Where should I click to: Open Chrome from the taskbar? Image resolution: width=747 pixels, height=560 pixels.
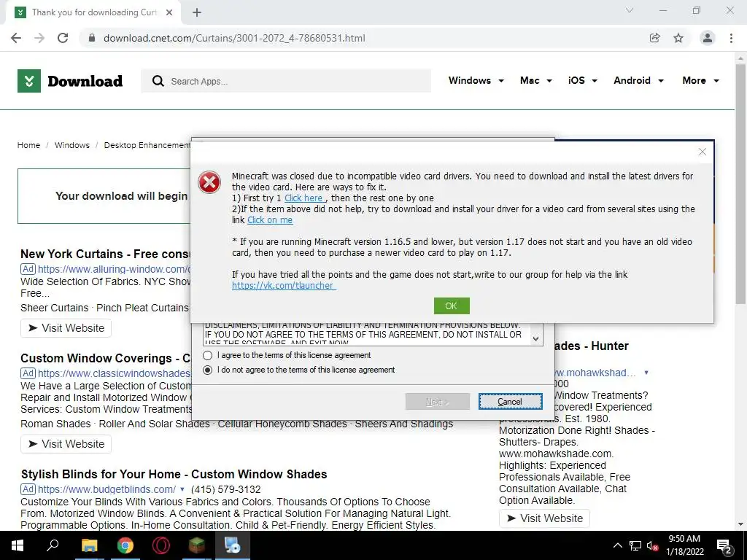125,545
